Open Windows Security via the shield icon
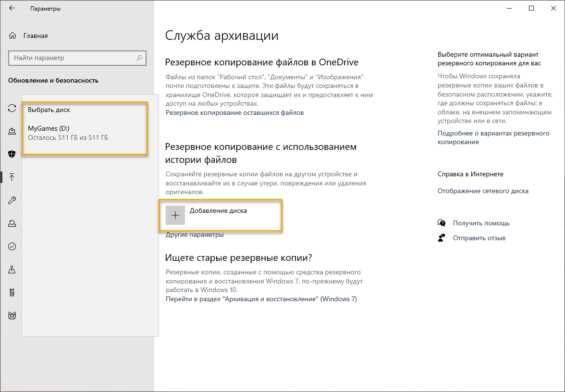This screenshot has width=565, height=392. (x=12, y=154)
